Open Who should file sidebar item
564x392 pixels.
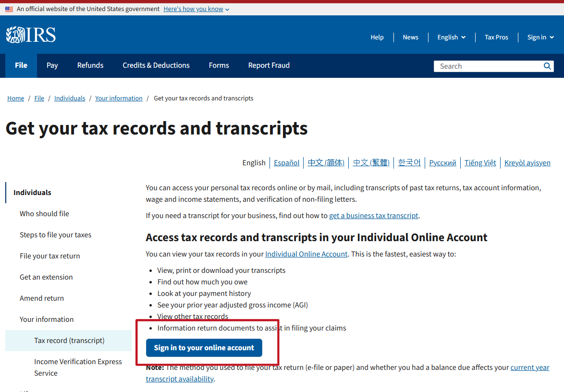pos(44,214)
